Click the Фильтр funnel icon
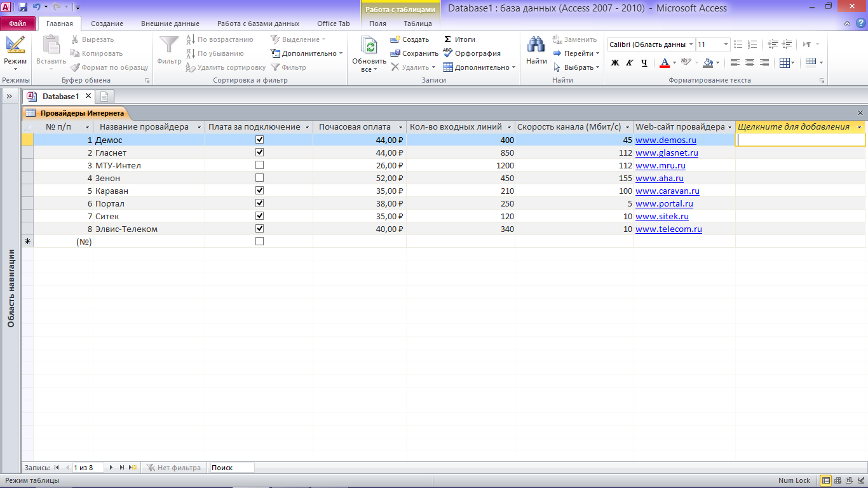The width and height of the screenshot is (868, 488). [169, 44]
